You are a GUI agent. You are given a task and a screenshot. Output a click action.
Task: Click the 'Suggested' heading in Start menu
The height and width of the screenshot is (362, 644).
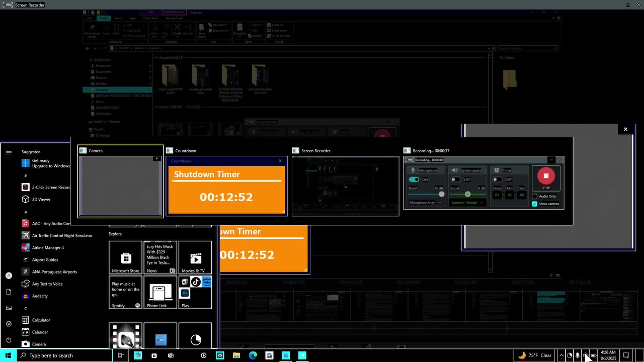(31, 152)
